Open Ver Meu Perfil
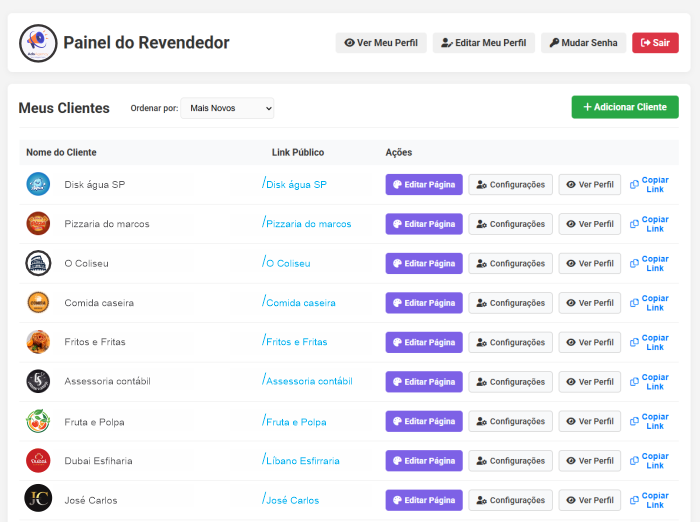 pyautogui.click(x=381, y=43)
